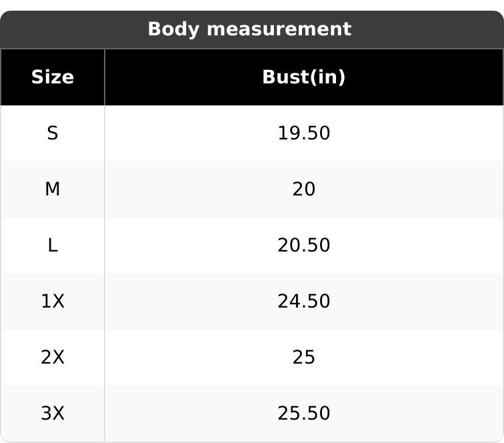Viewport: 504px width, 443px height.
Task: Click the Size column header
Action: [52, 77]
